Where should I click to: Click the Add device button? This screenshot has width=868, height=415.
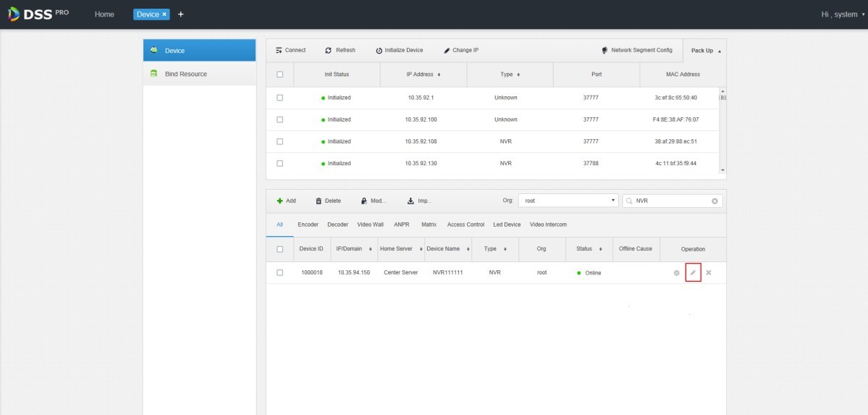287,201
